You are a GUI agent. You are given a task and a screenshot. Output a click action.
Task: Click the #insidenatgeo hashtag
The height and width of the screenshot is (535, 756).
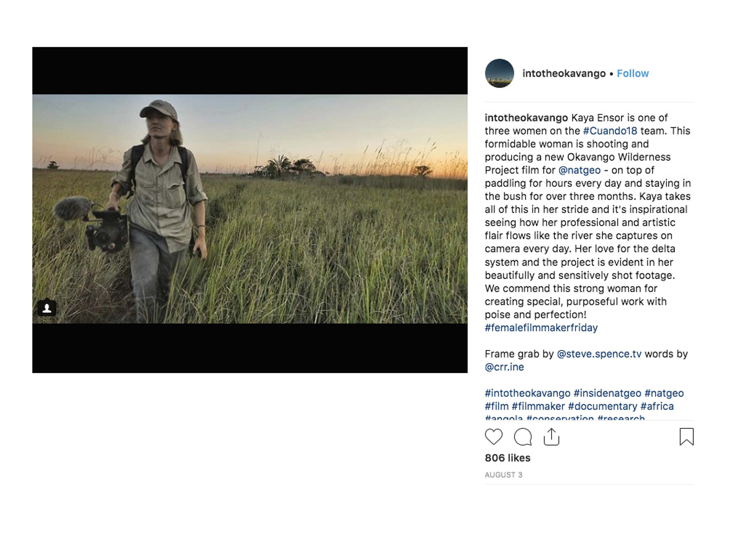tap(607, 393)
